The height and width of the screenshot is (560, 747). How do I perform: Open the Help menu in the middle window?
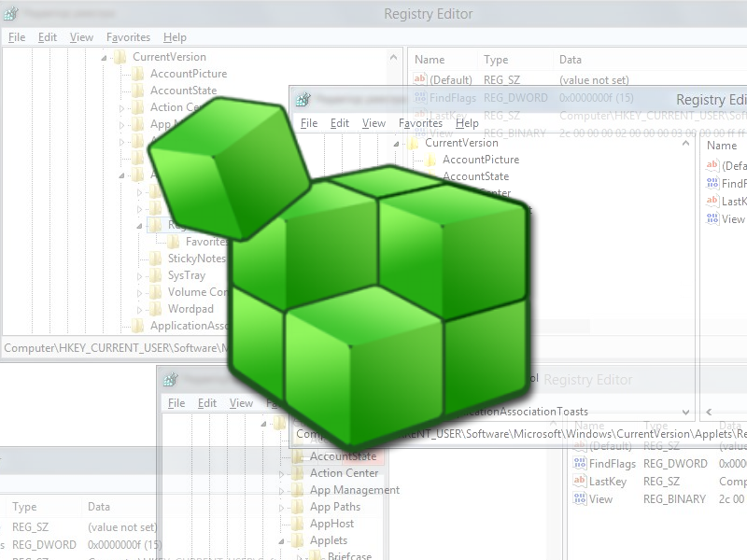(x=467, y=123)
